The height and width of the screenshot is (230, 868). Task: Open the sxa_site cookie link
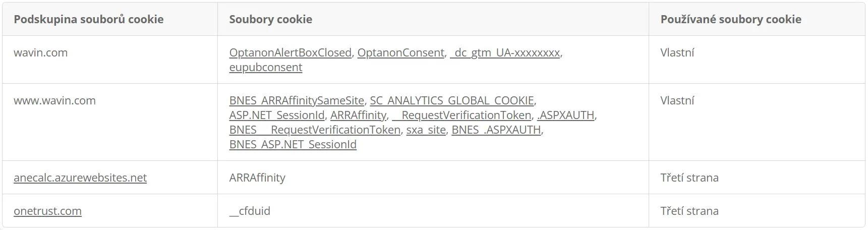point(426,130)
